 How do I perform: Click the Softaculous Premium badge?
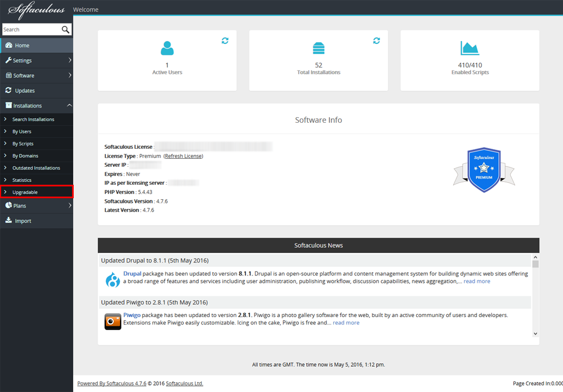pyautogui.click(x=484, y=170)
